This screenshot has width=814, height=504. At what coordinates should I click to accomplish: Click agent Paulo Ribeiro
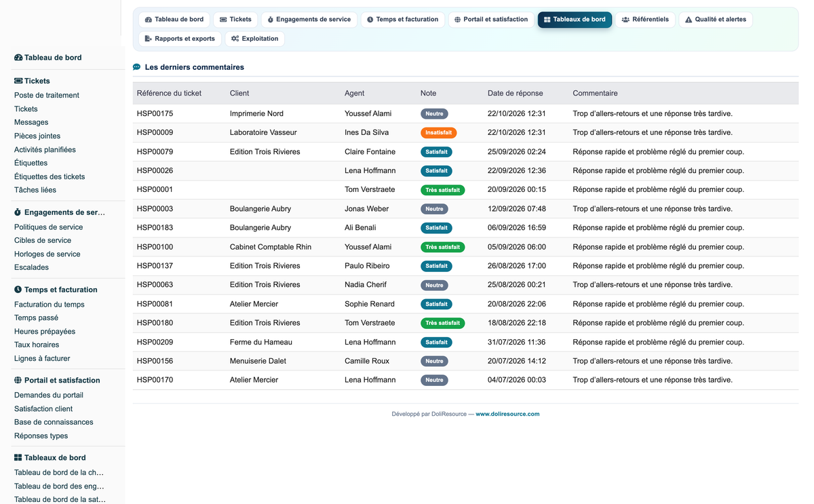(x=367, y=266)
